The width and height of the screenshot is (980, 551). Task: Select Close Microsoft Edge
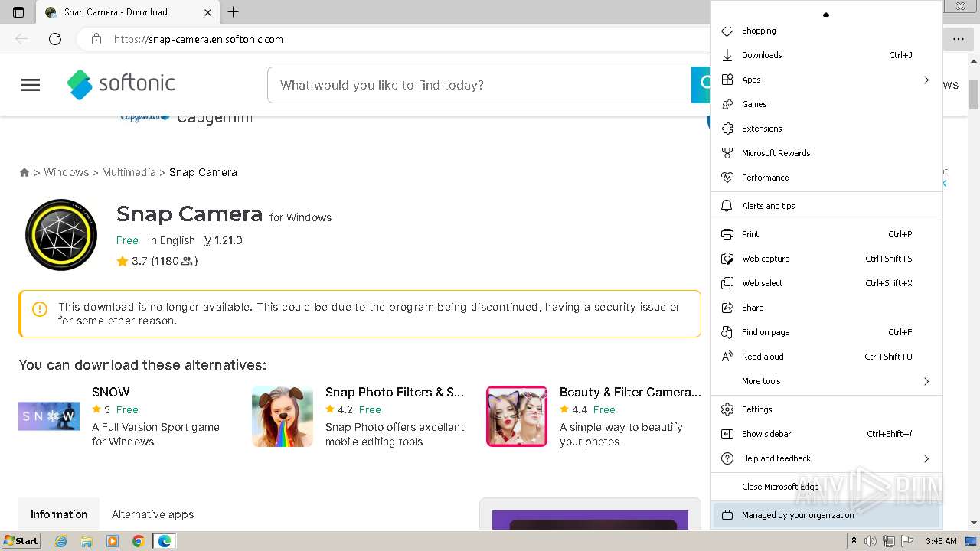coord(826,487)
